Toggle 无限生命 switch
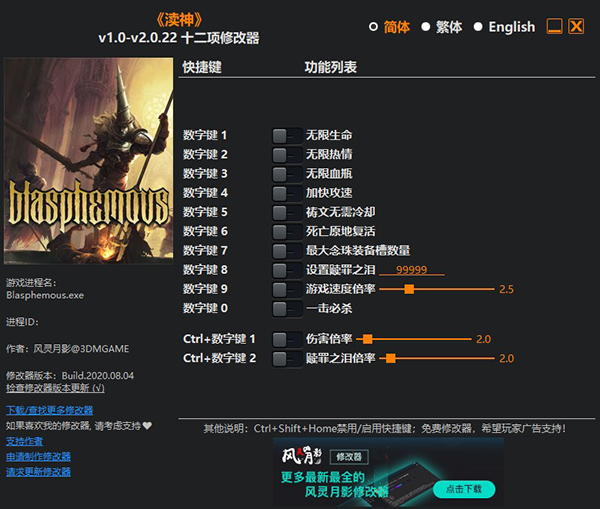Screen dimensions: 600x509 click(x=287, y=135)
